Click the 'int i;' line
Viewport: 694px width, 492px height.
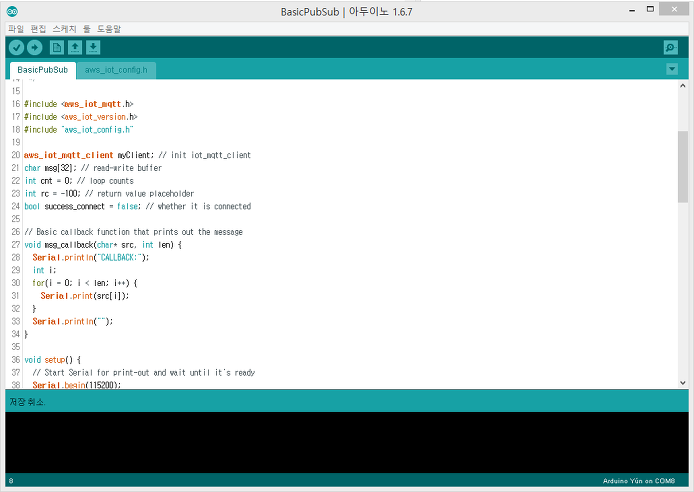pyautogui.click(x=44, y=270)
